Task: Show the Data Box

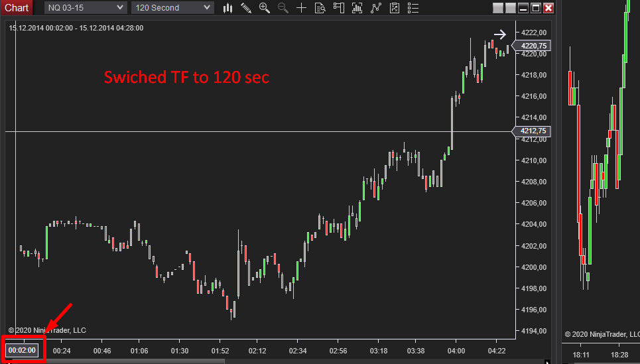Action: (x=320, y=8)
